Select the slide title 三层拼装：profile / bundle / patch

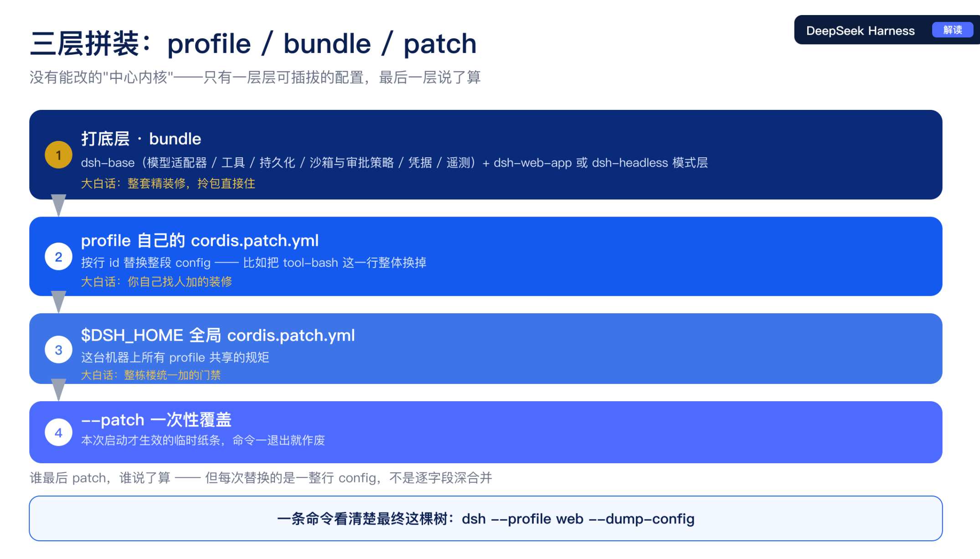(x=253, y=44)
